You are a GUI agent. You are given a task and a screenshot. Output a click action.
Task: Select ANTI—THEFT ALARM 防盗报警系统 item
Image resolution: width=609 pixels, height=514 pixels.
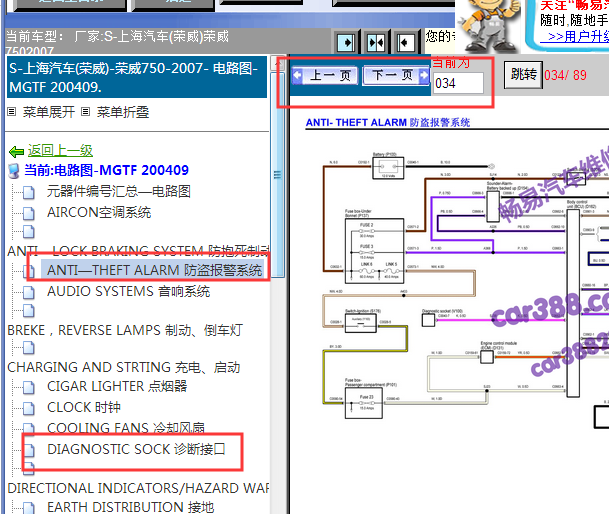point(155,270)
